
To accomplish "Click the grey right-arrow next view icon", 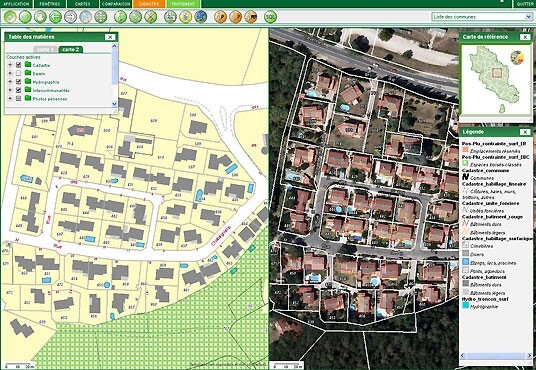I will [70, 17].
